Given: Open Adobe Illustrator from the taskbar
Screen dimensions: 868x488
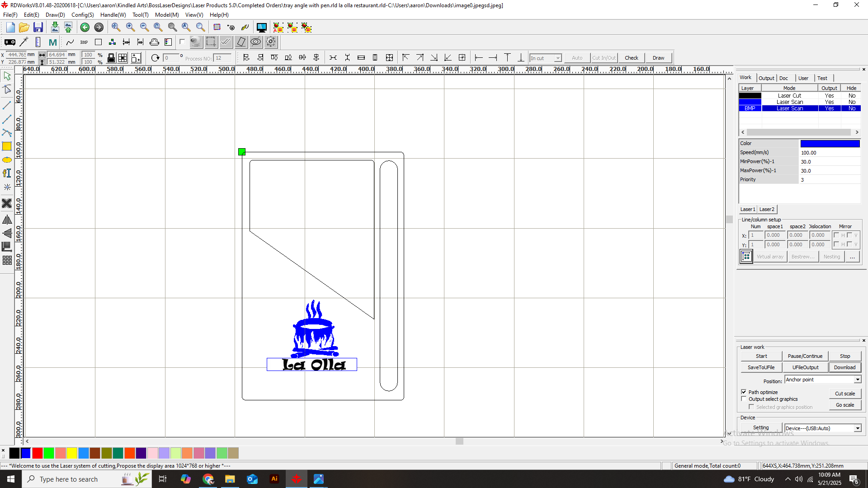Looking at the screenshot, I should [274, 479].
